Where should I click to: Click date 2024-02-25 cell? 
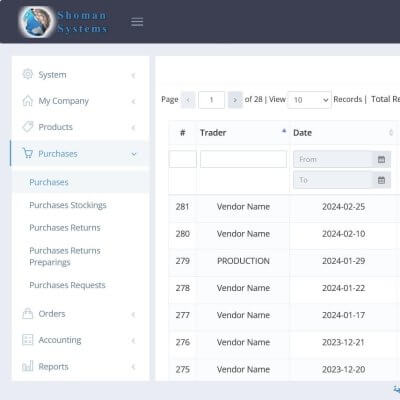point(343,207)
